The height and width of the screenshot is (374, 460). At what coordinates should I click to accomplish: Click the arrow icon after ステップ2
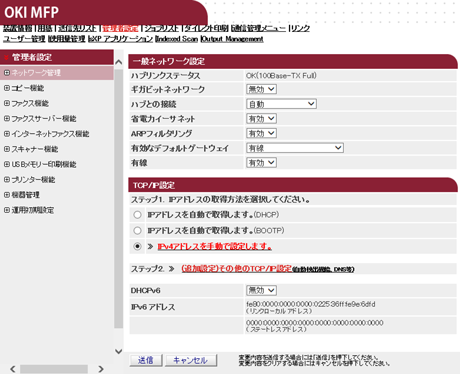[171, 269]
